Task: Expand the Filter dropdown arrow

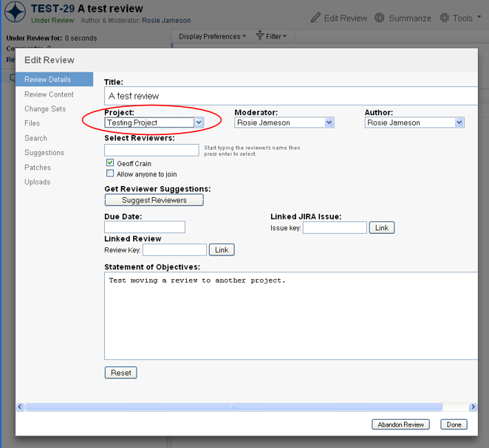Action: click(x=284, y=36)
